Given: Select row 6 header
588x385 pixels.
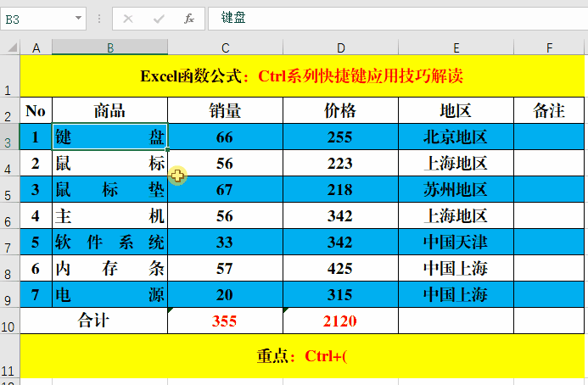Looking at the screenshot, I should [x=9, y=215].
